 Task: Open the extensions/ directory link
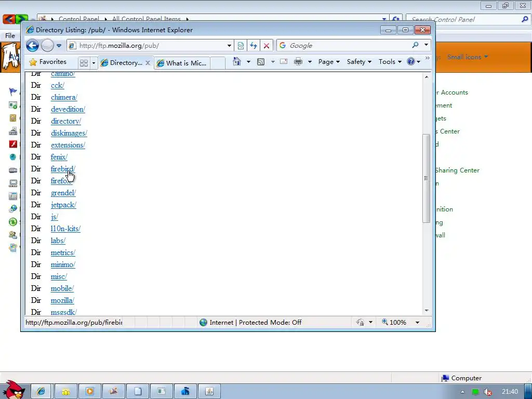point(68,145)
